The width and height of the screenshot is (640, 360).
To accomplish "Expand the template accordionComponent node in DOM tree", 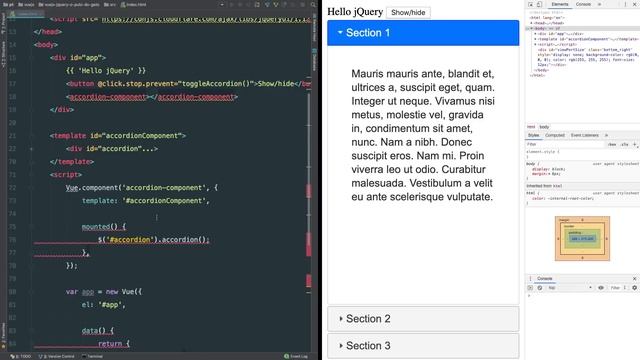I will [536, 39].
